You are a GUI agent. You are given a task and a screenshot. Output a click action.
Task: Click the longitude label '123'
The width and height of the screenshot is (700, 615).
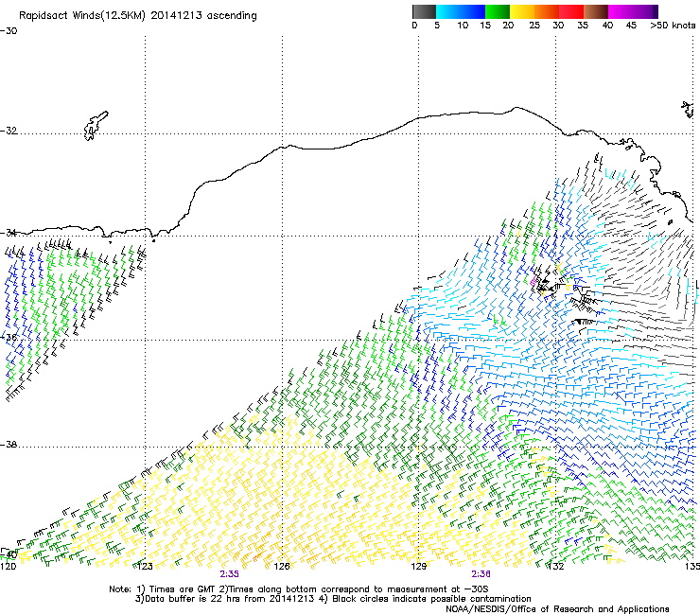tap(145, 567)
